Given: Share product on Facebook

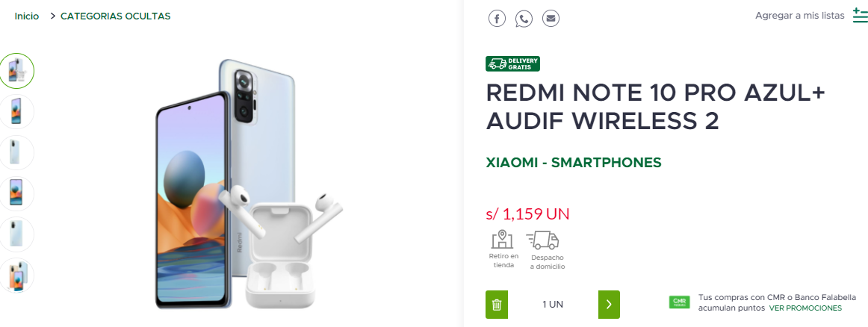Looking at the screenshot, I should coord(497,18).
